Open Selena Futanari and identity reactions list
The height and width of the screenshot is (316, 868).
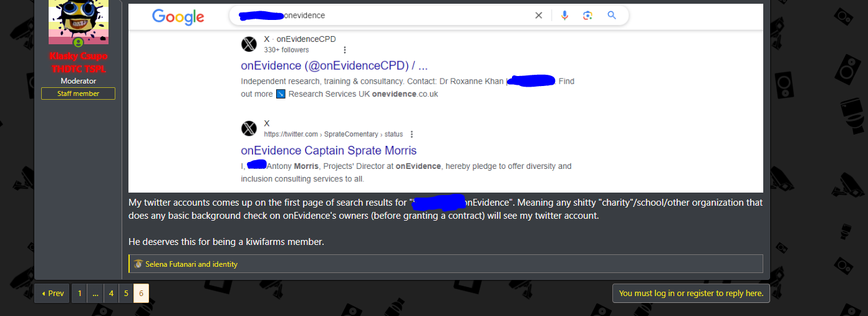coord(191,264)
